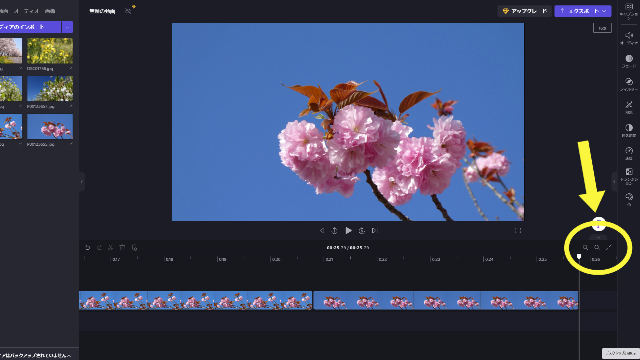Click the aspect ratio 16:9 button
Viewport: 640px width, 360px height.
click(x=602, y=28)
